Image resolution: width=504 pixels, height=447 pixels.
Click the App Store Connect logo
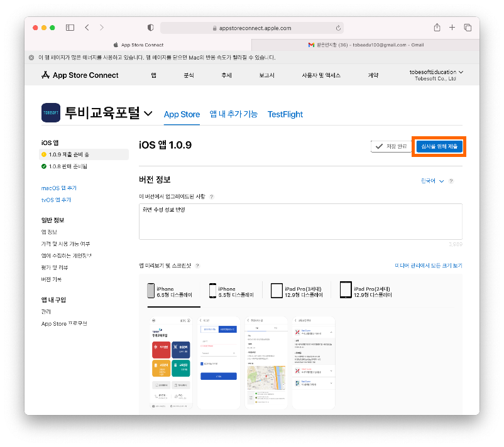[80, 75]
